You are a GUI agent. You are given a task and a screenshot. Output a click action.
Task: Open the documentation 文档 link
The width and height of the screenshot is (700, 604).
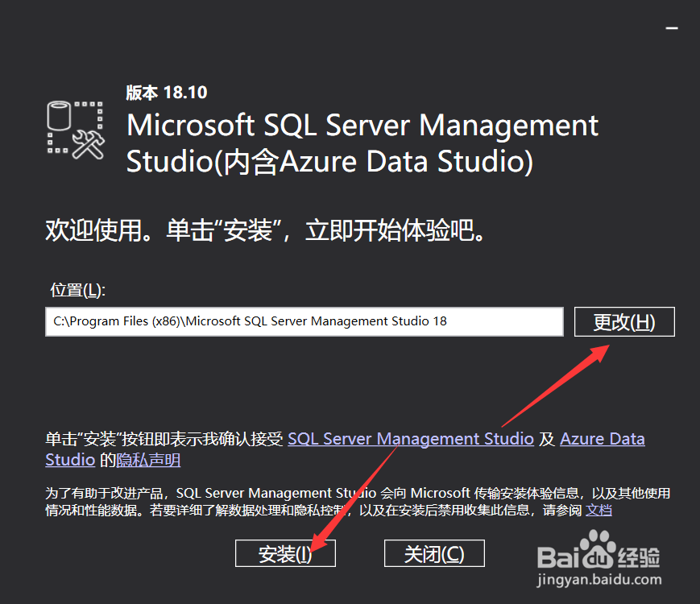599,510
